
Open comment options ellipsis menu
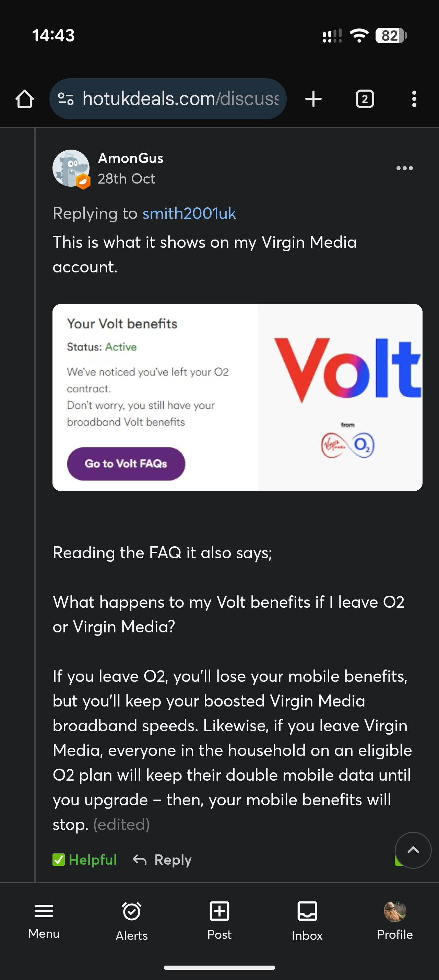[x=404, y=168]
